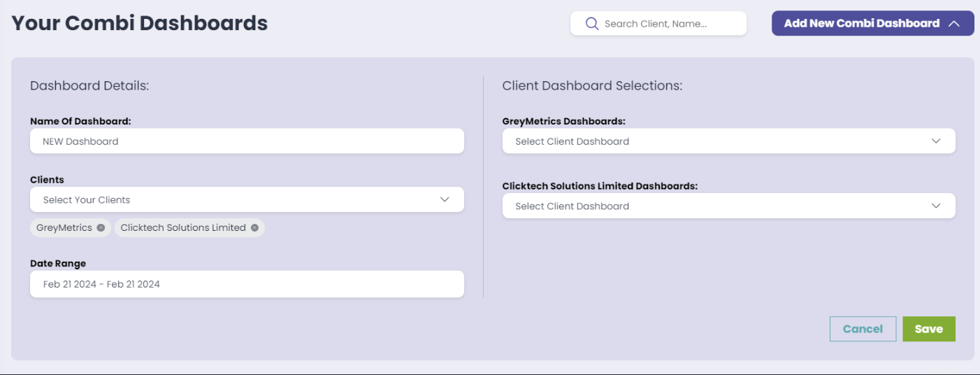Click the Save button
The image size is (980, 375).
coord(928,329)
